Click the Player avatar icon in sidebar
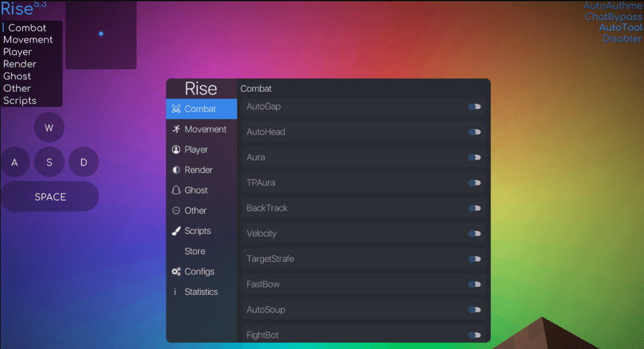Image resolution: width=644 pixels, height=349 pixels. click(176, 150)
